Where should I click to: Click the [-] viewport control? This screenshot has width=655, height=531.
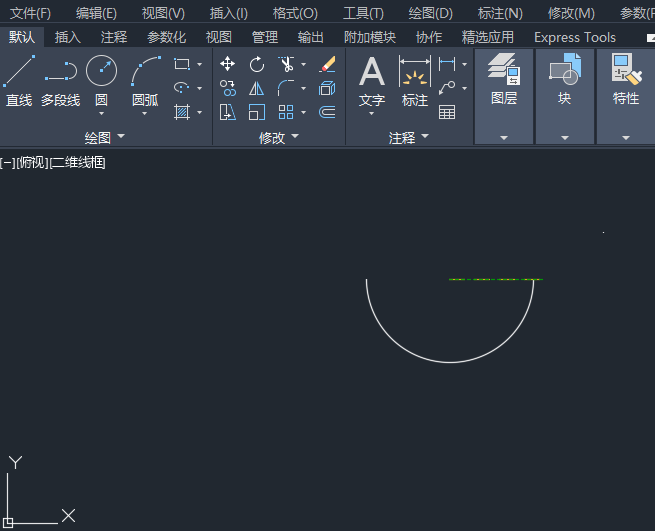[8, 163]
